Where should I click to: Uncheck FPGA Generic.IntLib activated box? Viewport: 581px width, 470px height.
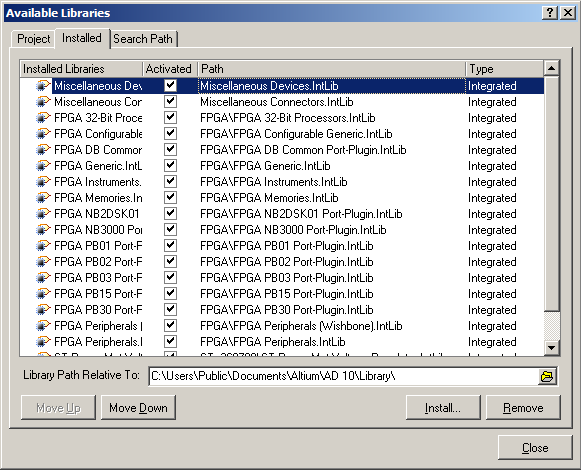click(x=170, y=165)
